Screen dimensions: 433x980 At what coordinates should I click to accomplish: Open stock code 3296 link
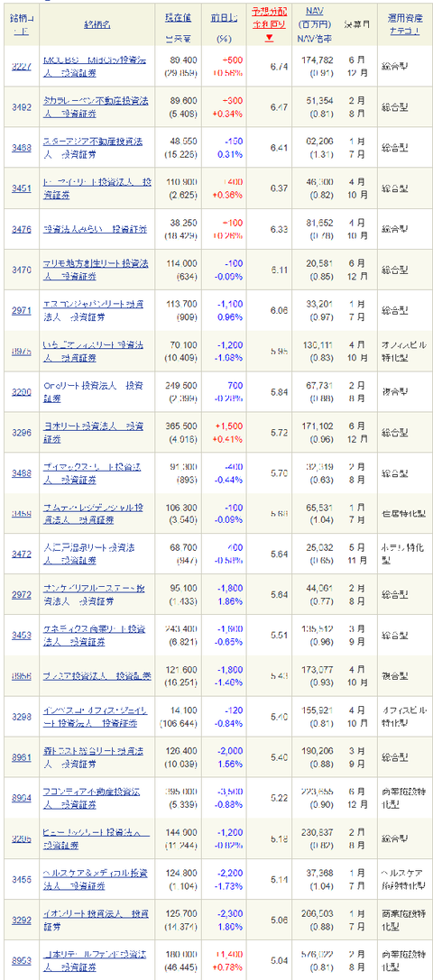pos(20,433)
